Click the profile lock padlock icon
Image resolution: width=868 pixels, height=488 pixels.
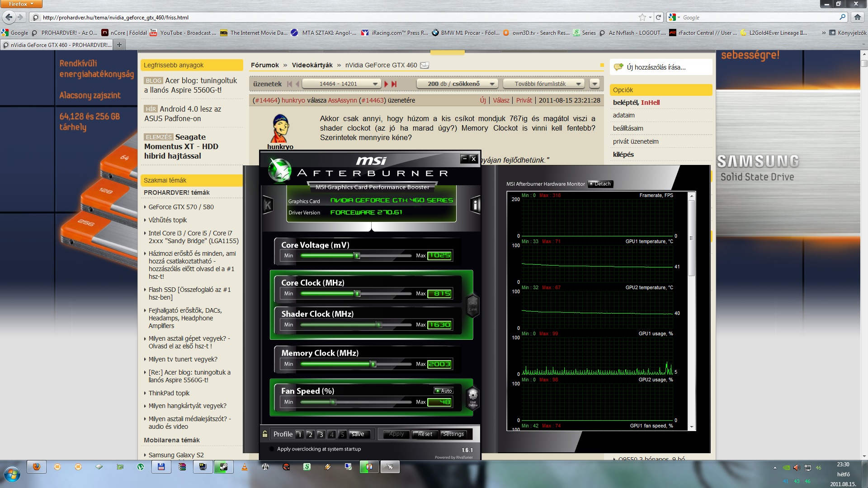pyautogui.click(x=265, y=434)
